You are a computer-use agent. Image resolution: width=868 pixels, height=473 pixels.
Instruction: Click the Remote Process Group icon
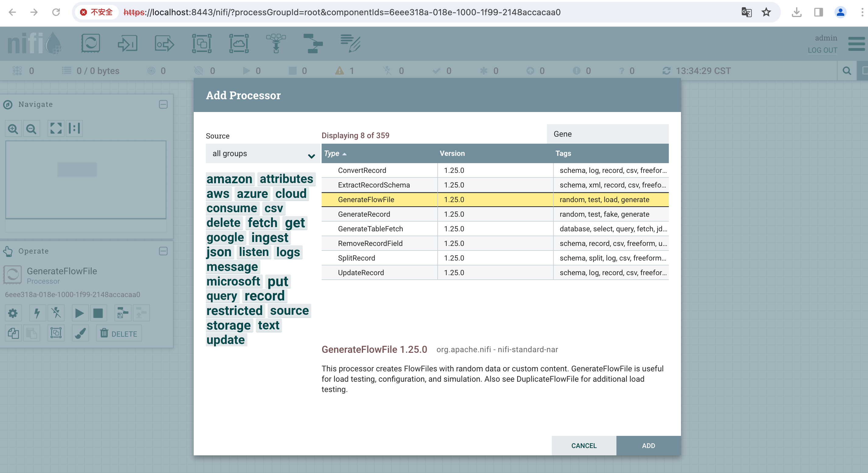(239, 44)
